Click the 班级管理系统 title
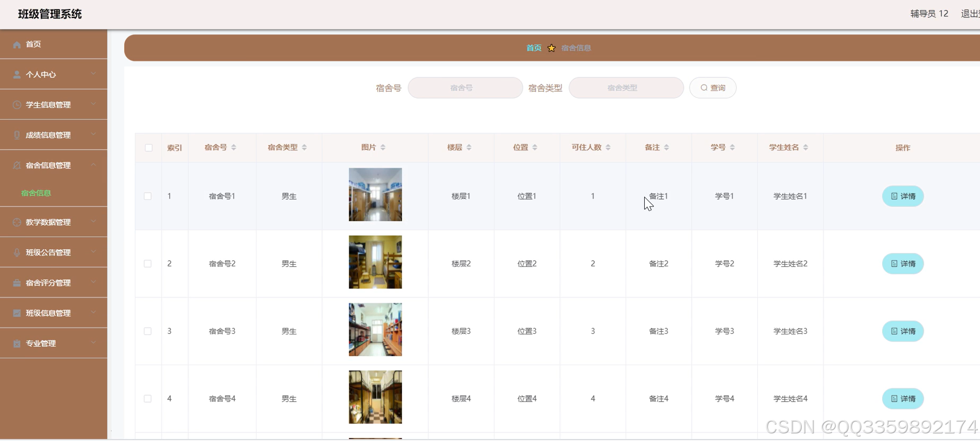This screenshot has height=444, width=980. tap(50, 14)
